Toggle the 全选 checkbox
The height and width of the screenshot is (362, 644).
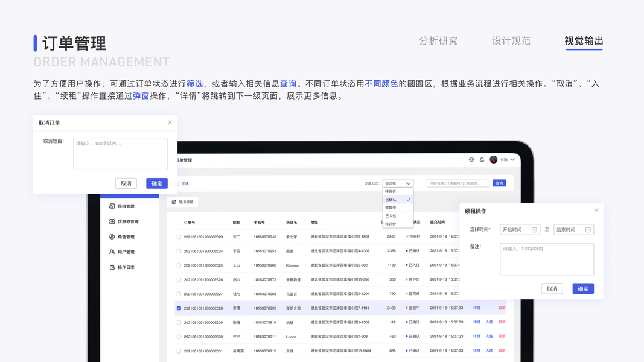[178, 183]
